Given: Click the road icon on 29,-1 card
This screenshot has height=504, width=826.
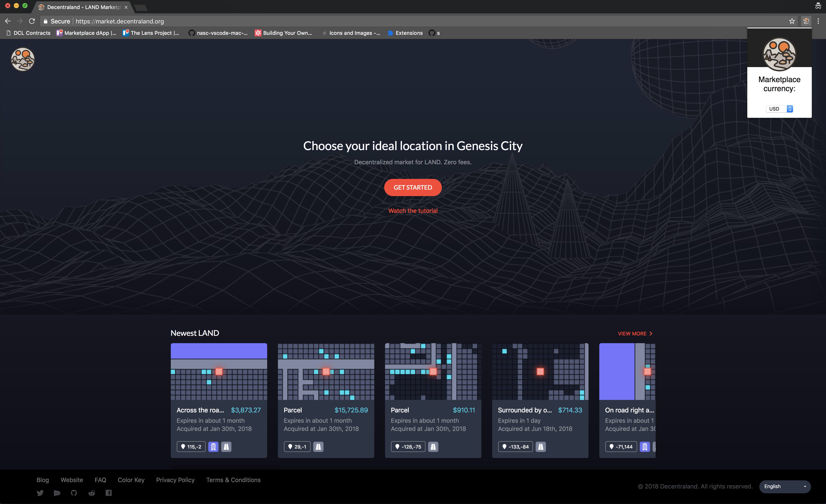Looking at the screenshot, I should point(318,447).
